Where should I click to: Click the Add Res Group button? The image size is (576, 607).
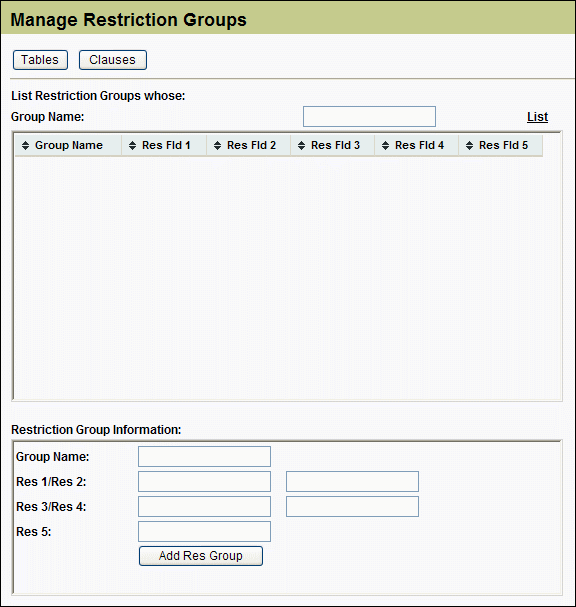tap(201, 556)
